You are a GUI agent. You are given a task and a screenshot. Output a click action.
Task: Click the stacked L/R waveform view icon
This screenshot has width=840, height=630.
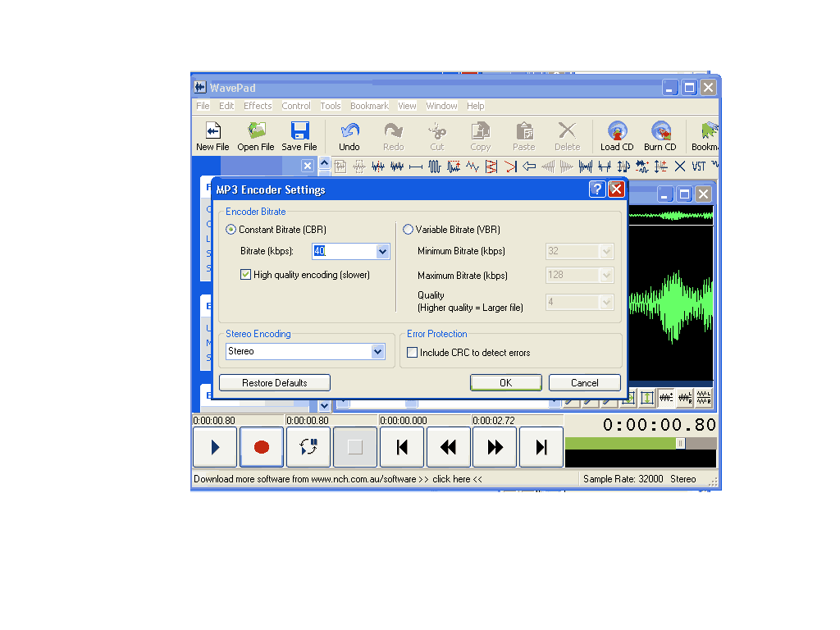coord(703,398)
